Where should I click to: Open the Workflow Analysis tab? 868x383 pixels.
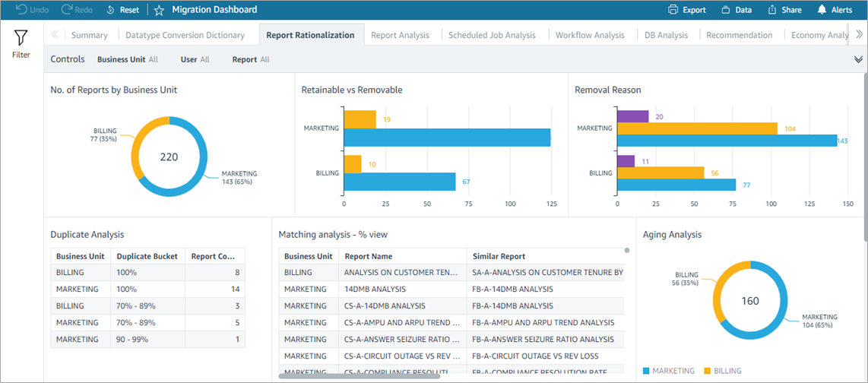click(590, 35)
